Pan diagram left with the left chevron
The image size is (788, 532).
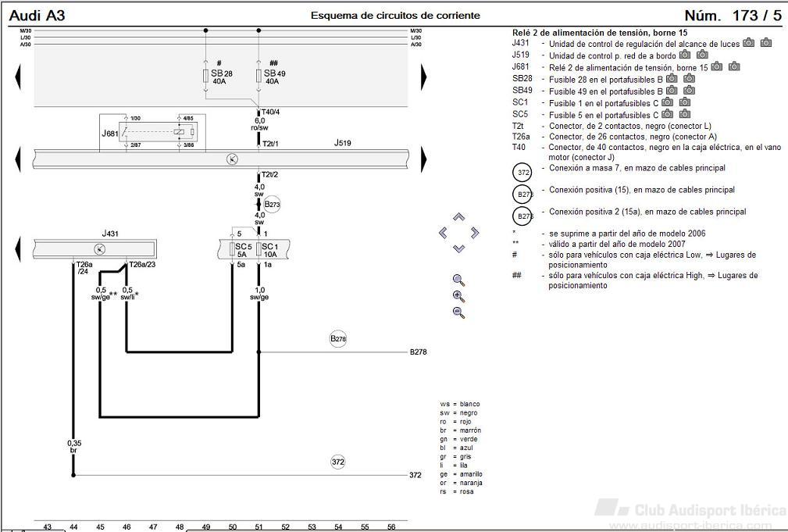[443, 233]
